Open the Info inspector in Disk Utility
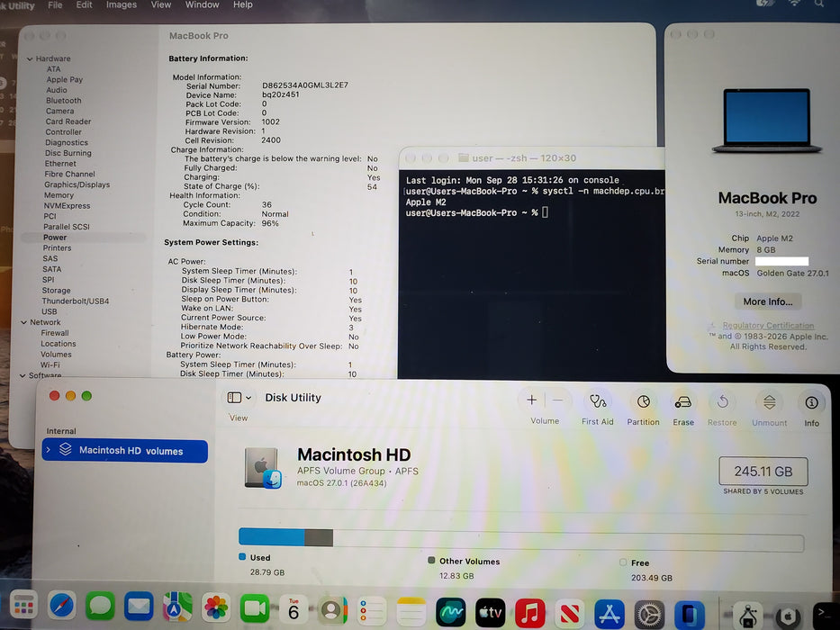This screenshot has height=630, width=840. 811,403
